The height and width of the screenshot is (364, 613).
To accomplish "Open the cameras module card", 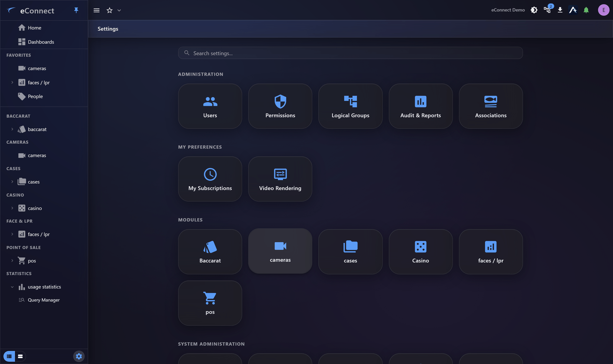I will click(280, 251).
